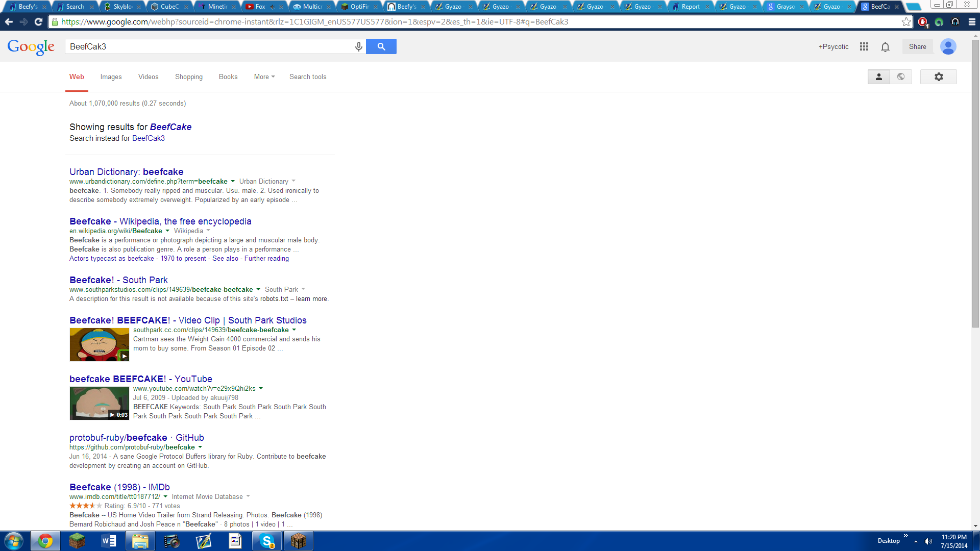Open the crafting table taskbar icon

click(x=299, y=541)
